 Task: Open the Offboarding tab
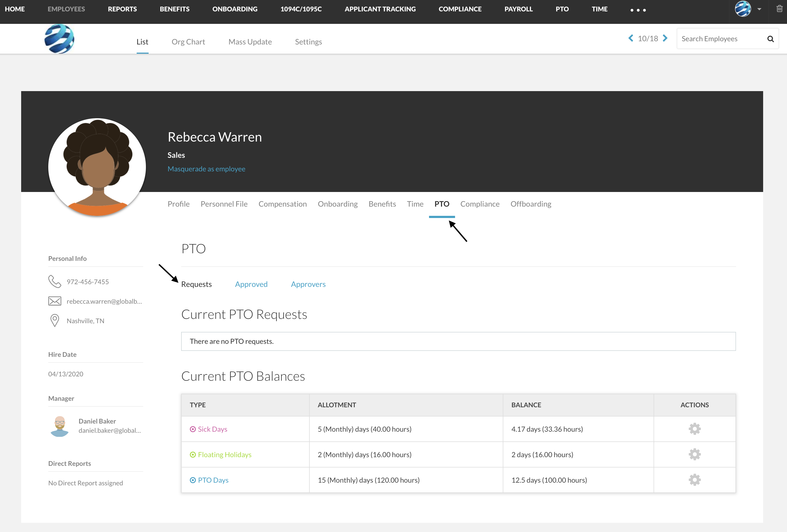[x=531, y=204]
